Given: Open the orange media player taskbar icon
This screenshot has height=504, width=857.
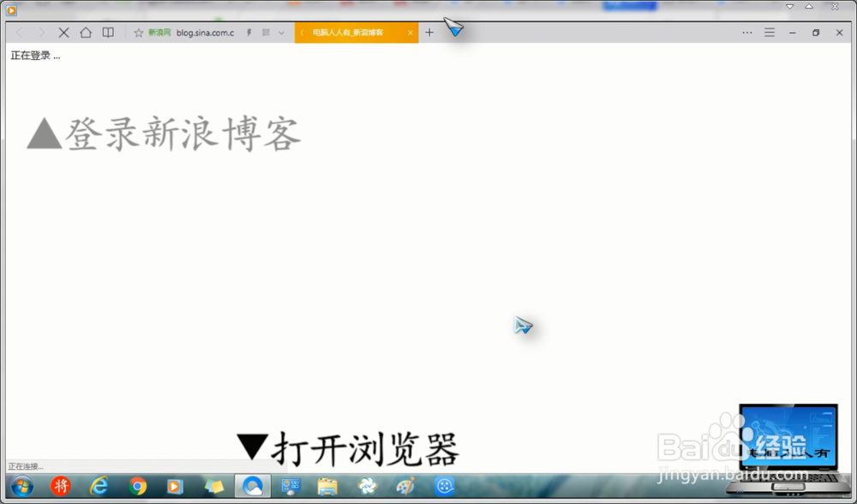Looking at the screenshot, I should coord(174,486).
